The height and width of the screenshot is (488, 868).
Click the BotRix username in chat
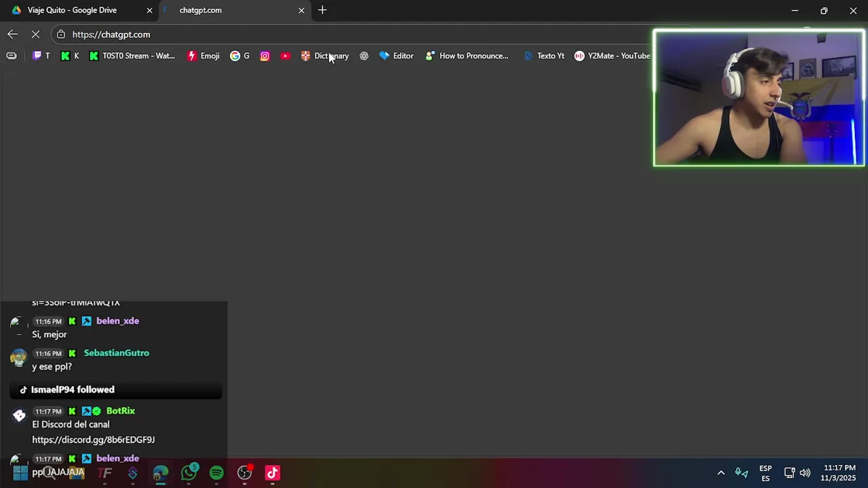[x=121, y=411]
